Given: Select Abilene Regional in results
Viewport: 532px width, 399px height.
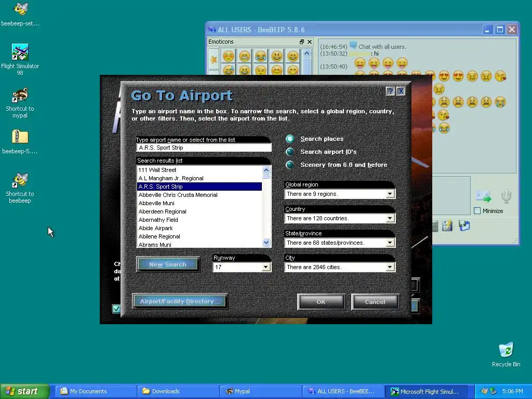Looking at the screenshot, I should point(199,236).
